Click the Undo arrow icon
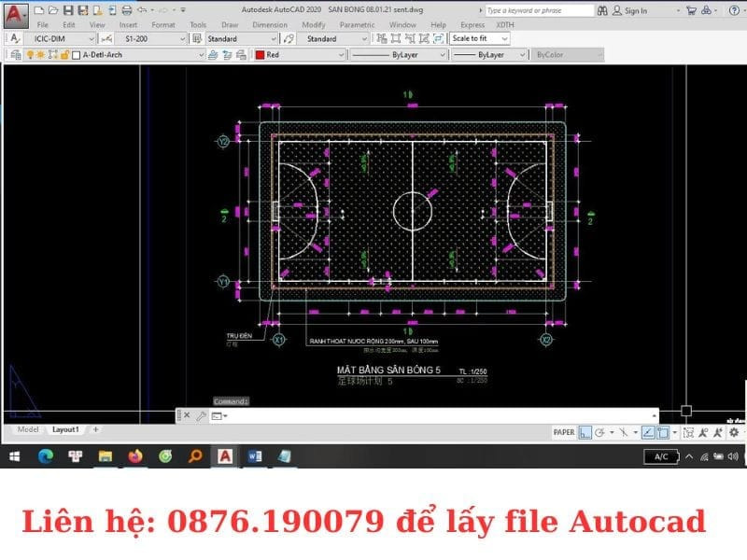This screenshot has height=560, width=747. click(141, 10)
